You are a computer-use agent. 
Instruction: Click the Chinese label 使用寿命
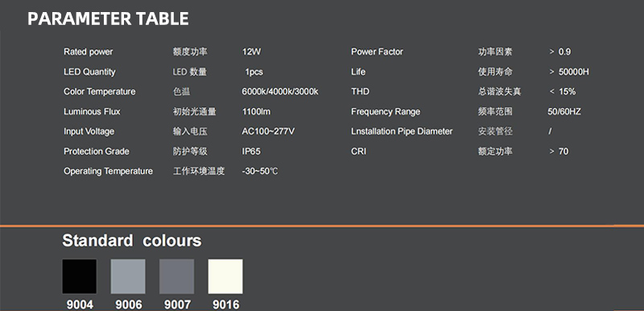point(495,72)
